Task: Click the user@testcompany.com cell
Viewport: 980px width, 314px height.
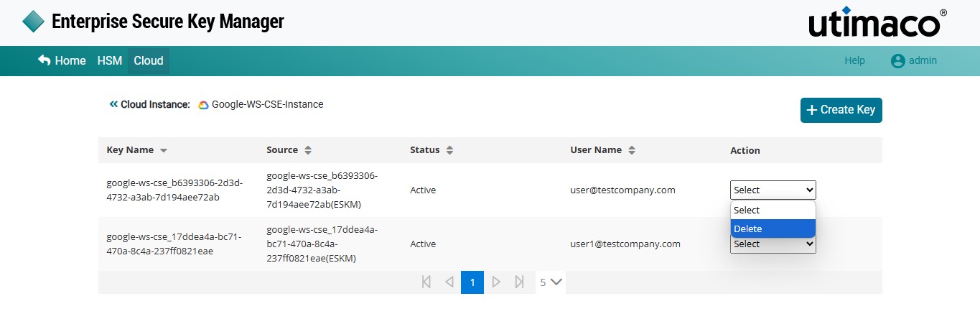Action: click(x=623, y=190)
